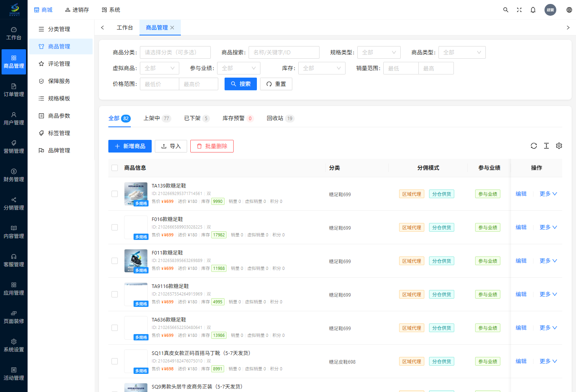The height and width of the screenshot is (392, 576).
Task: Open TA139款糖足鞋 product thumbnail
Action: [x=136, y=194]
